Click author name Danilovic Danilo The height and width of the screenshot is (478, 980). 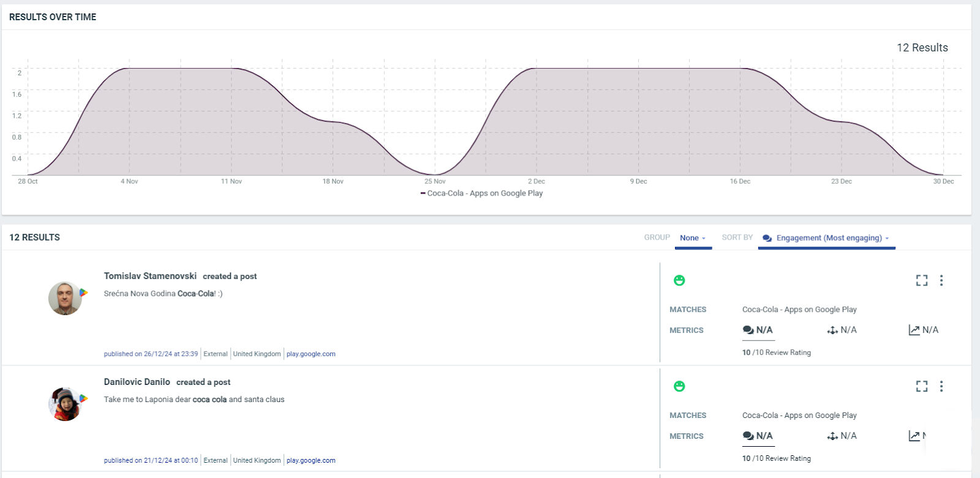tap(137, 382)
